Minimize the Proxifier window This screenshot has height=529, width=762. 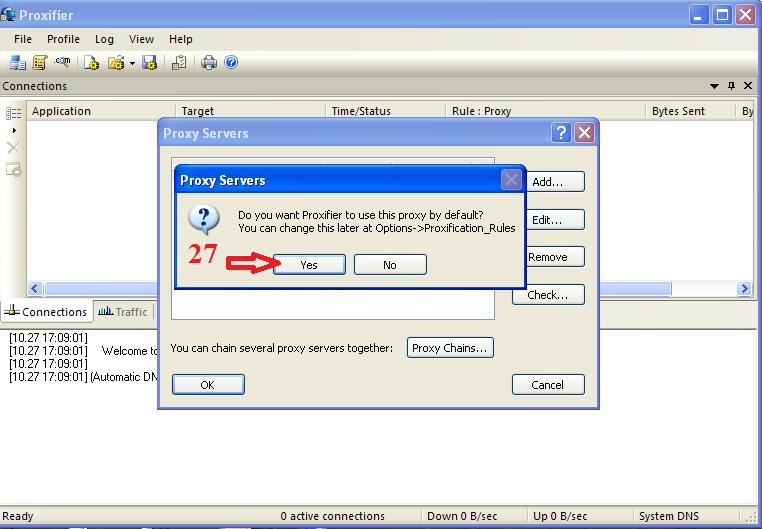(698, 15)
